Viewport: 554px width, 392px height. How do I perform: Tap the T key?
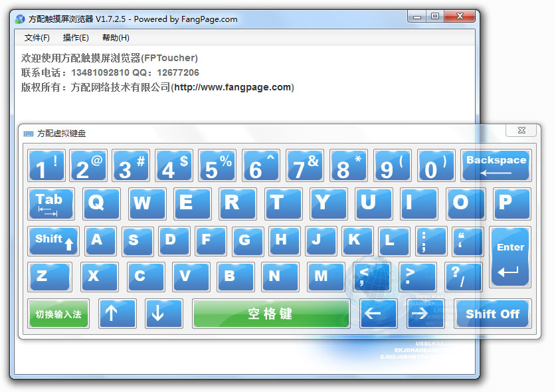[x=284, y=204]
